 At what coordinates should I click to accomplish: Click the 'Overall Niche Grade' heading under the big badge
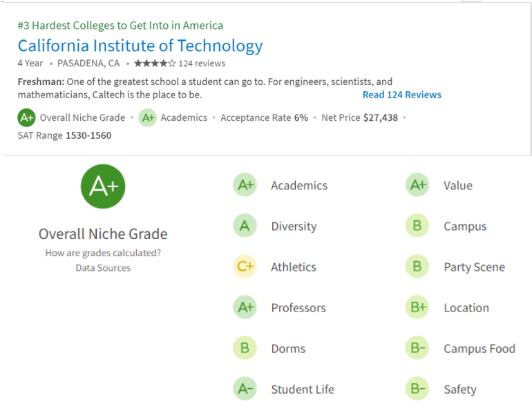(103, 234)
